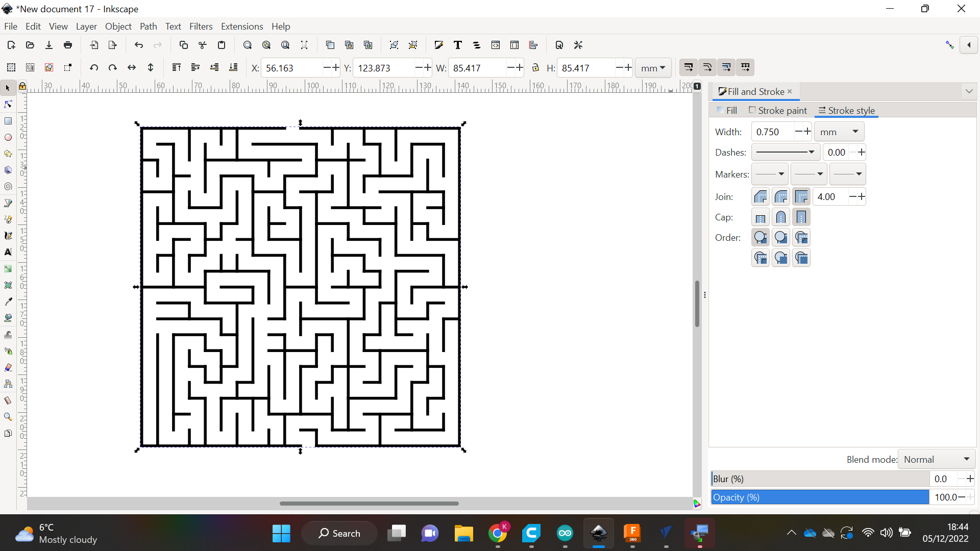Viewport: 980px width, 551px height.
Task: Click the Text tool icon
Action: point(8,252)
